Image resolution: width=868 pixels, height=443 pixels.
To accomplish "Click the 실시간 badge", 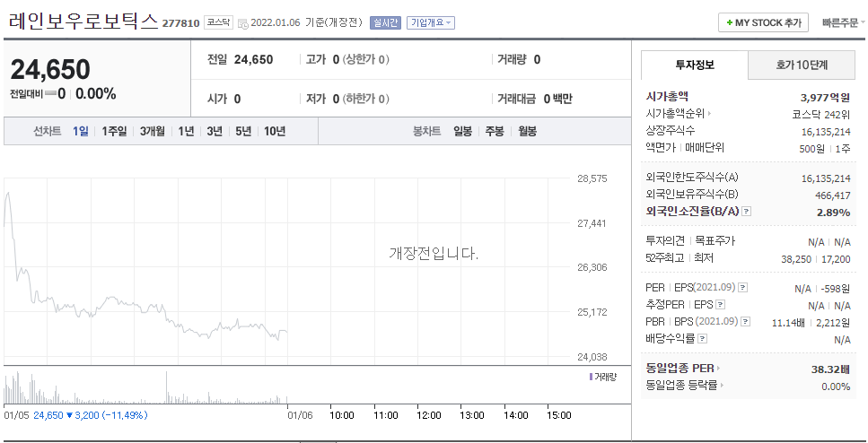I will click(x=385, y=22).
